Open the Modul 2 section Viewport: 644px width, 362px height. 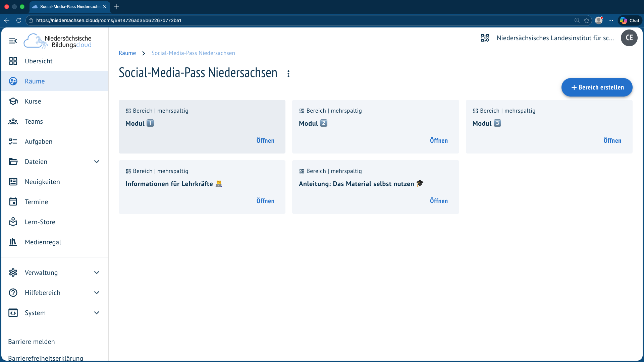pyautogui.click(x=439, y=140)
